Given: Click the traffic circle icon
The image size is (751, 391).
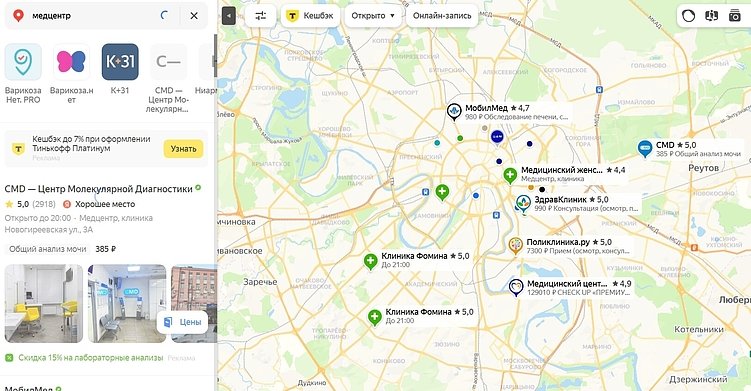Looking at the screenshot, I should (688, 16).
